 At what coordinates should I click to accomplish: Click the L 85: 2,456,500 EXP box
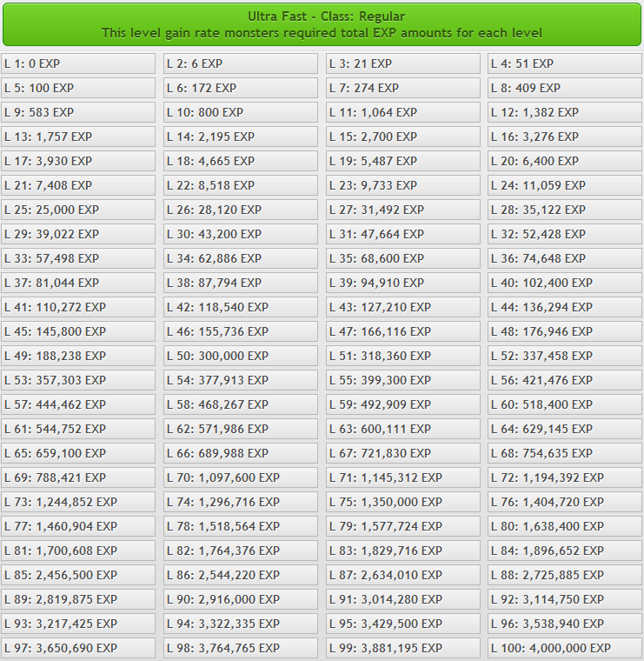pyautogui.click(x=78, y=575)
